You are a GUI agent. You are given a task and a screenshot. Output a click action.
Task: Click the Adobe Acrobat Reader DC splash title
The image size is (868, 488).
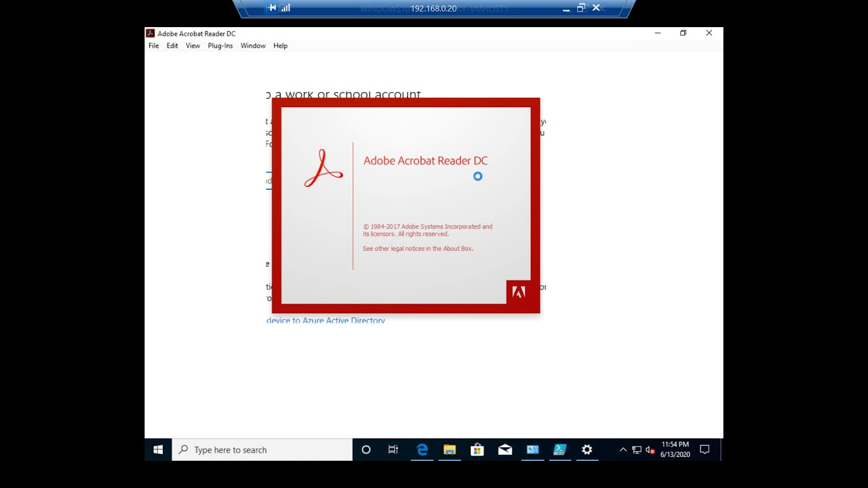(425, 161)
